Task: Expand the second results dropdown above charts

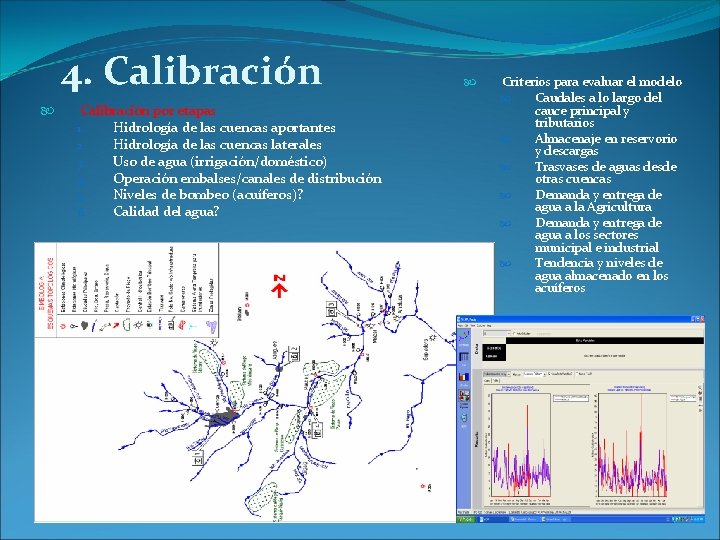Action: click(x=545, y=374)
